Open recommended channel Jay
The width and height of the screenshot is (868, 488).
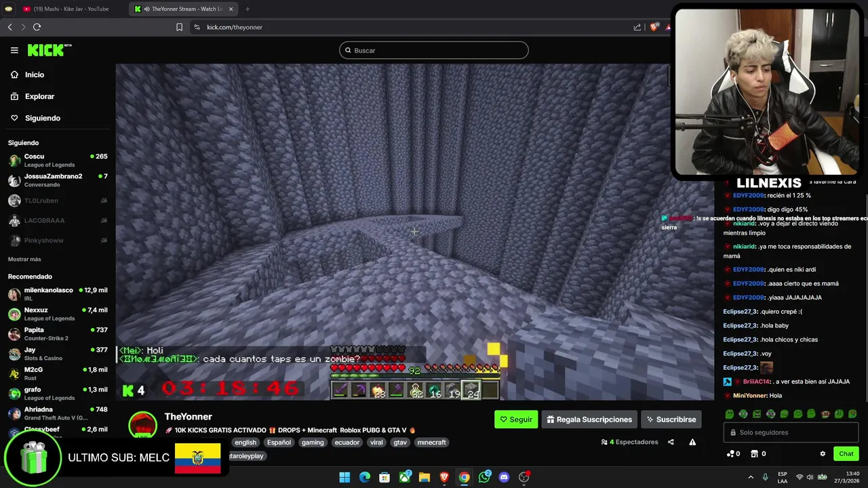pos(58,354)
